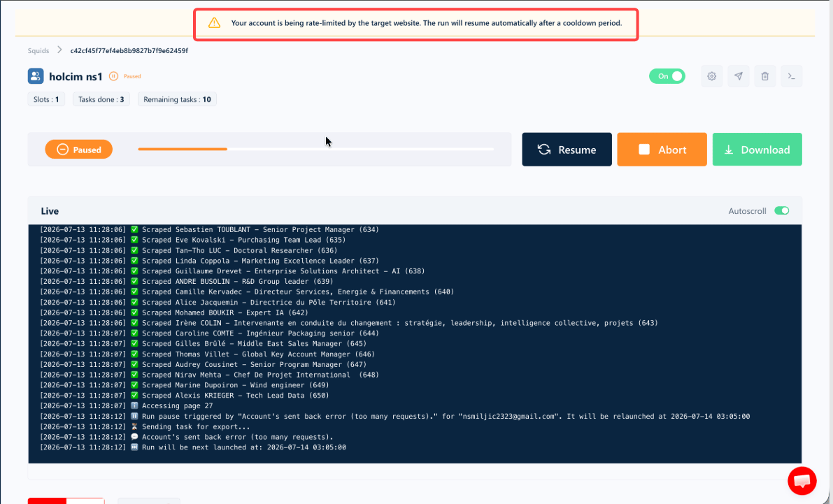Click the green check beside Eve Kovalski log line

pos(134,240)
